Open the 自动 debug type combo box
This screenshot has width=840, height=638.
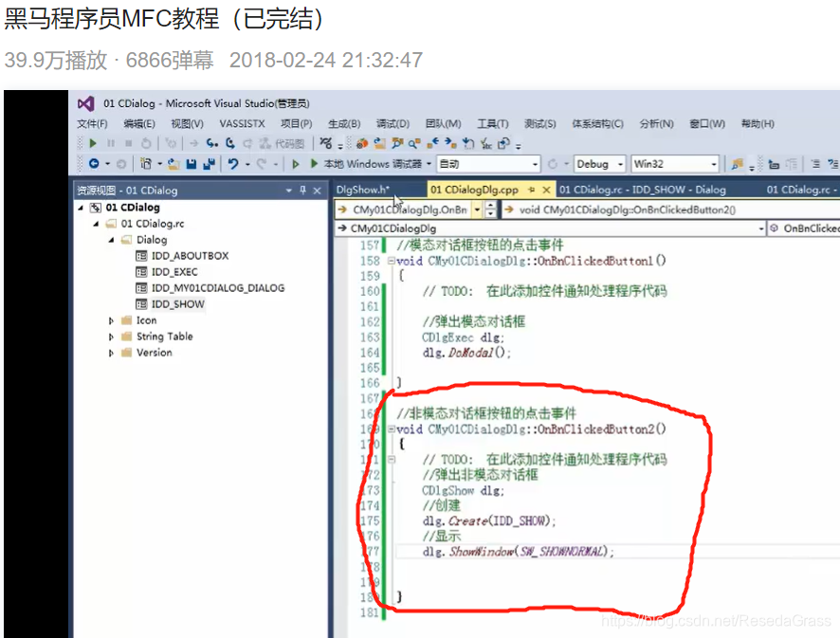pyautogui.click(x=488, y=164)
